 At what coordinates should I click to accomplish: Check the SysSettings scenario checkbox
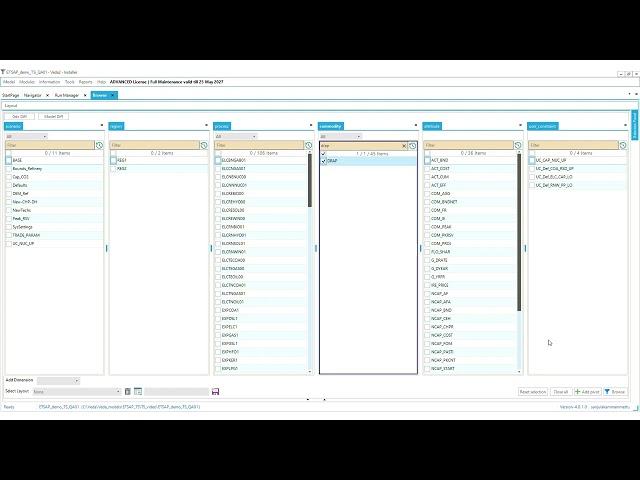[x=9, y=227]
